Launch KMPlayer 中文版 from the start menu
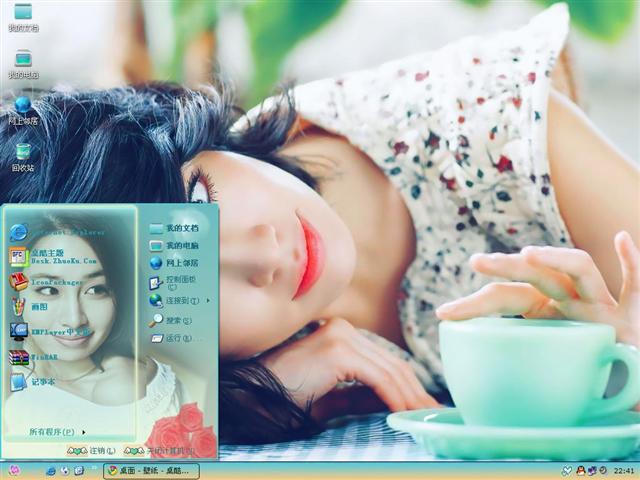The height and width of the screenshot is (480, 640). (50, 332)
